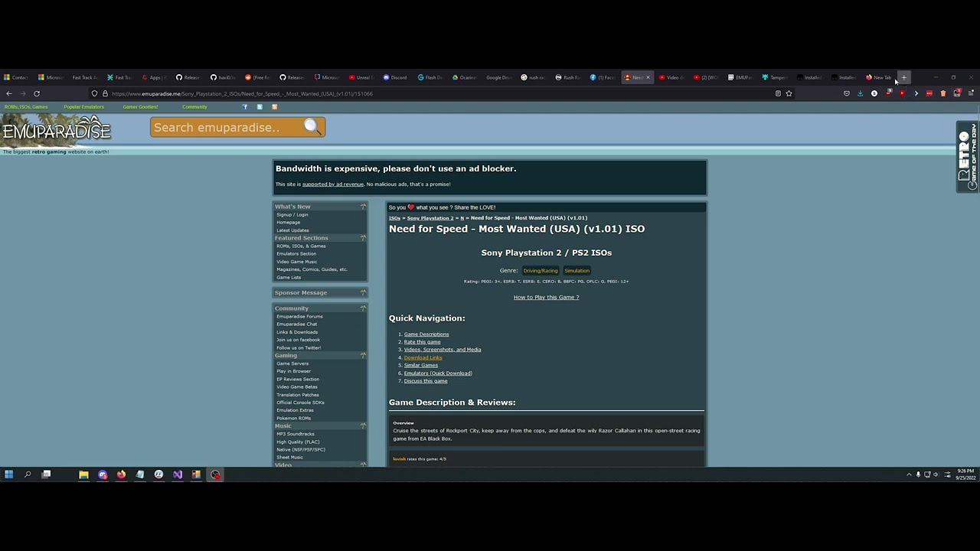The image size is (980, 551).
Task: Bookmark this page with the star icon
Action: [789, 93]
